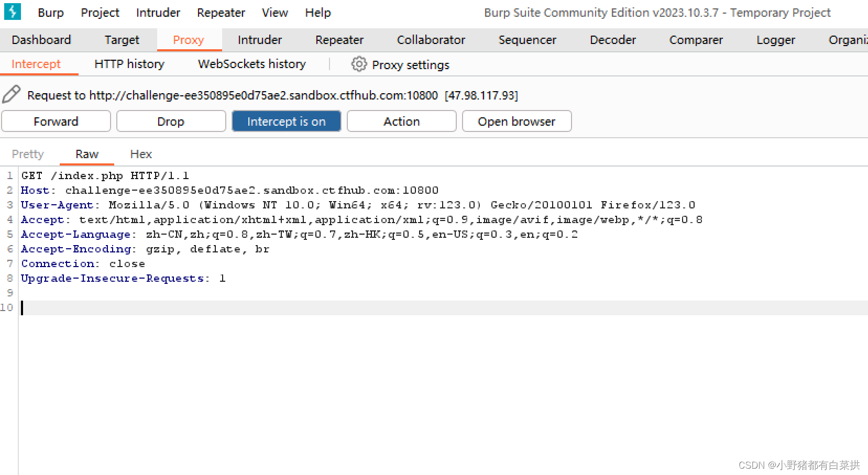Open the Sequencer tool
This screenshot has height=475, width=868.
527,39
